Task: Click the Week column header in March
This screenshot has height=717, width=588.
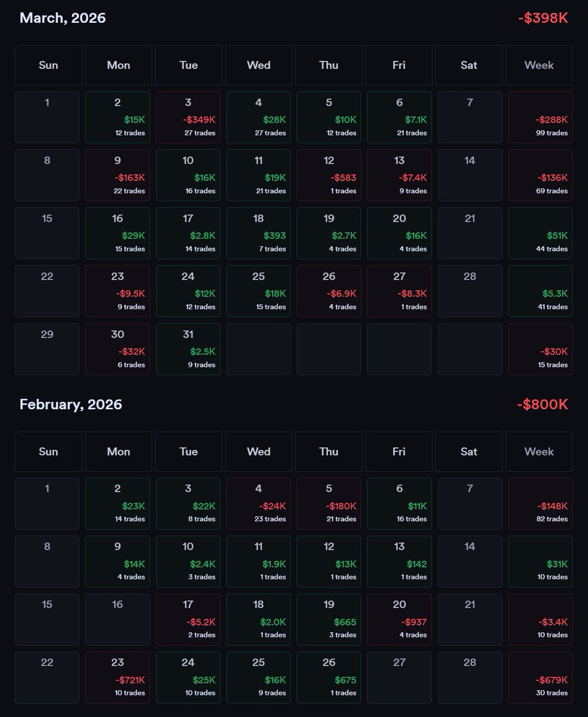Action: pyautogui.click(x=539, y=65)
